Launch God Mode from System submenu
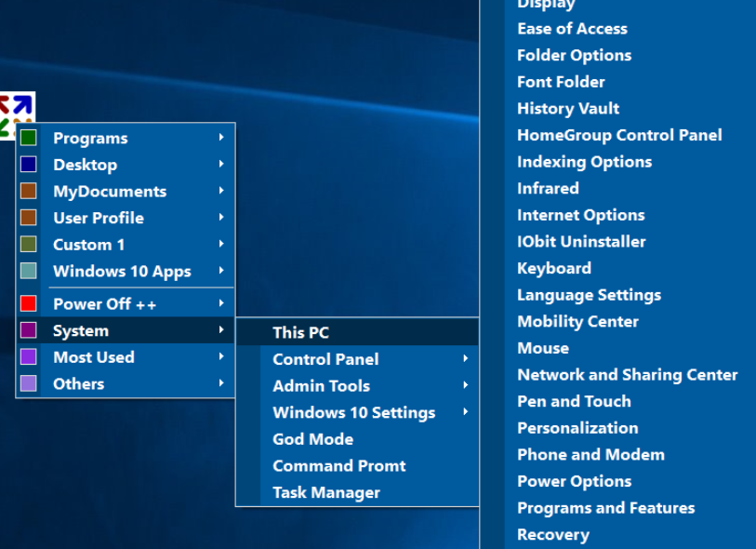The width and height of the screenshot is (756, 549). 358,439
